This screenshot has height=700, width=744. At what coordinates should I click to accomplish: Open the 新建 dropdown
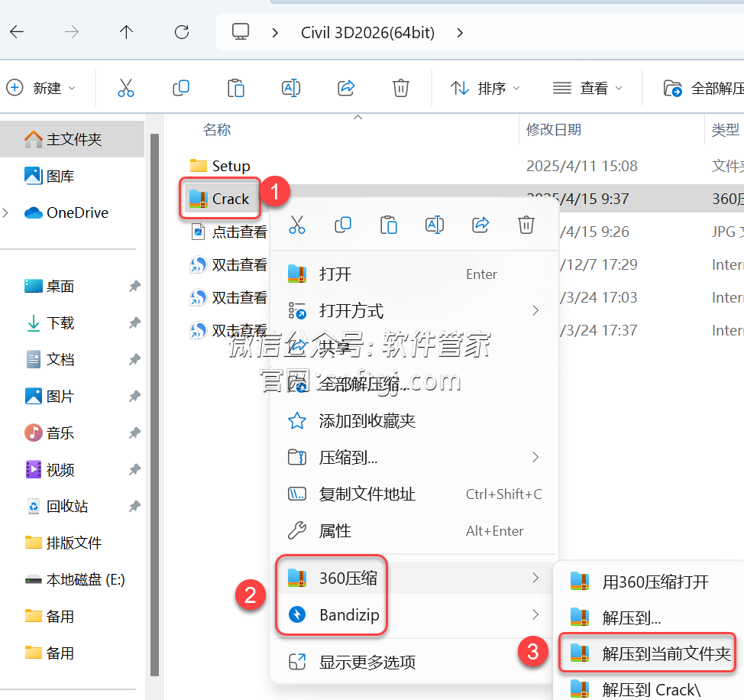40,88
